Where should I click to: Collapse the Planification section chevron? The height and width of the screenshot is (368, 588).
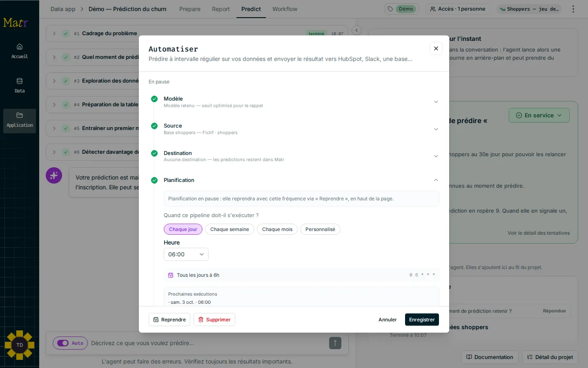pos(436,180)
